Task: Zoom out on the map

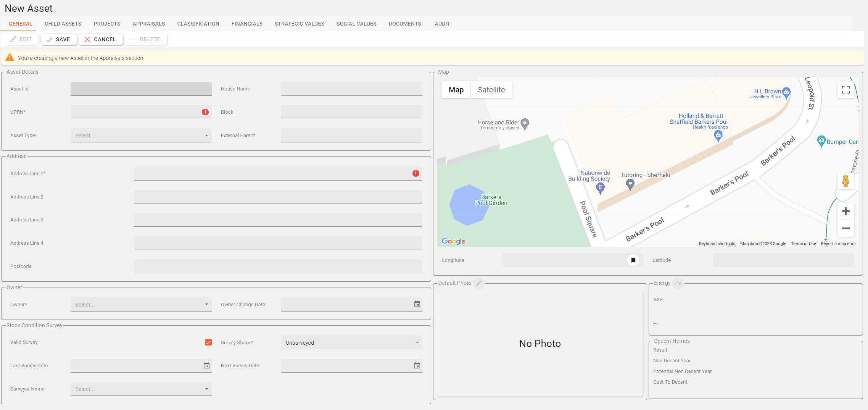Action: pyautogui.click(x=845, y=228)
